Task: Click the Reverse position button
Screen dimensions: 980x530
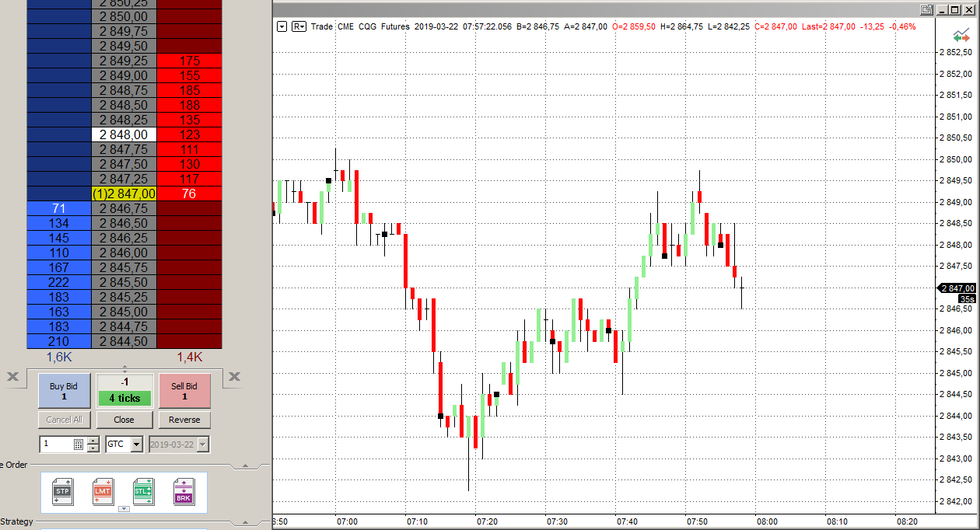Action: coord(184,420)
